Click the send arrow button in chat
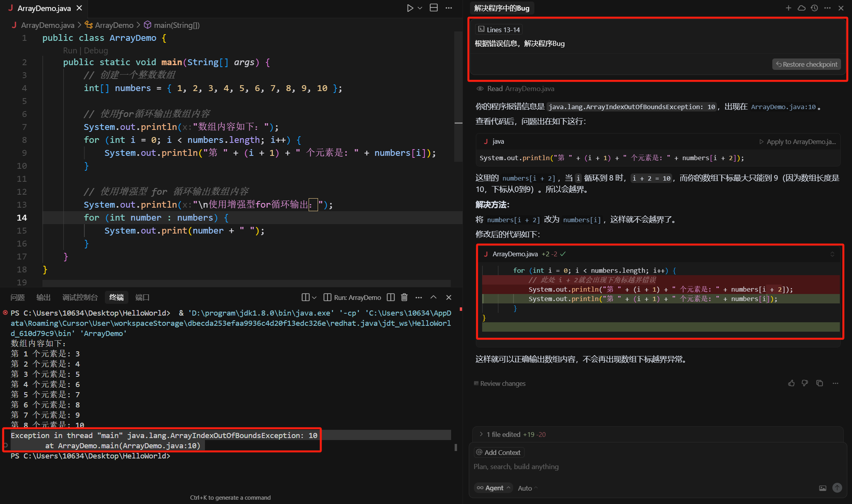This screenshot has height=504, width=852. point(837,488)
